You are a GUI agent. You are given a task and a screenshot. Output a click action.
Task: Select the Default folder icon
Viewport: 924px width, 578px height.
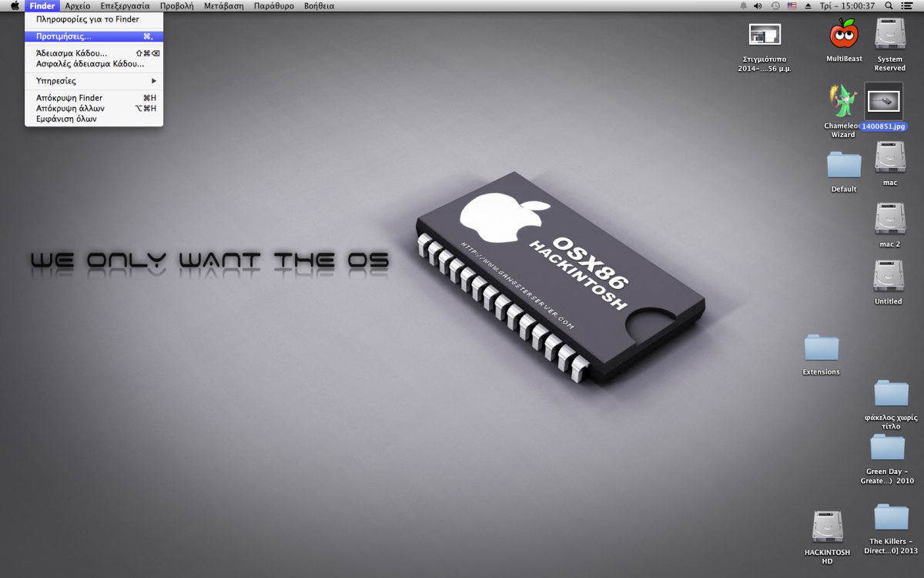coord(844,165)
